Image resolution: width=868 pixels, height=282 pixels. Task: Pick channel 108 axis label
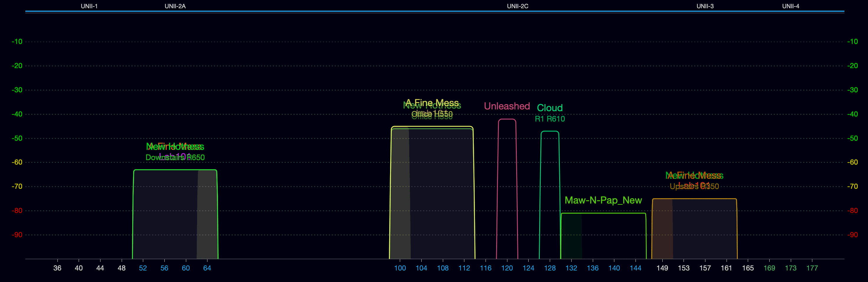click(443, 268)
